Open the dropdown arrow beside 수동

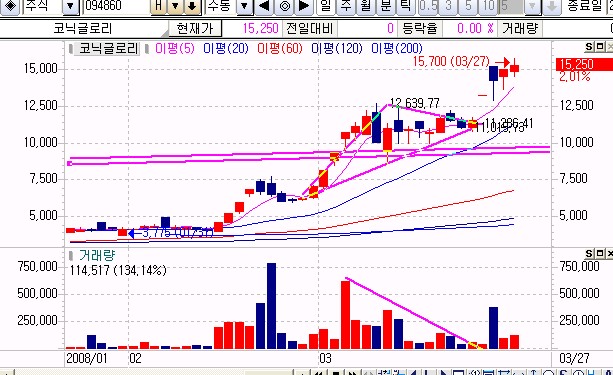click(244, 6)
